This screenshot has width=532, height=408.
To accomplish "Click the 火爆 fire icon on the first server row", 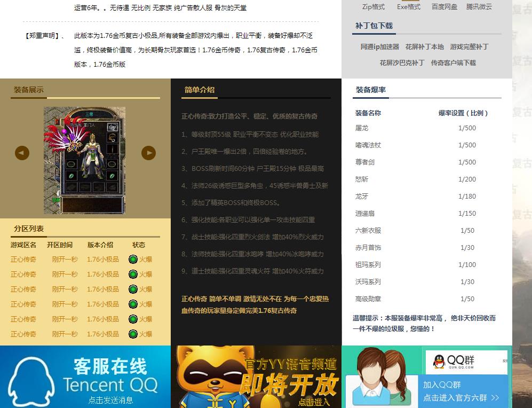I will tap(133, 260).
